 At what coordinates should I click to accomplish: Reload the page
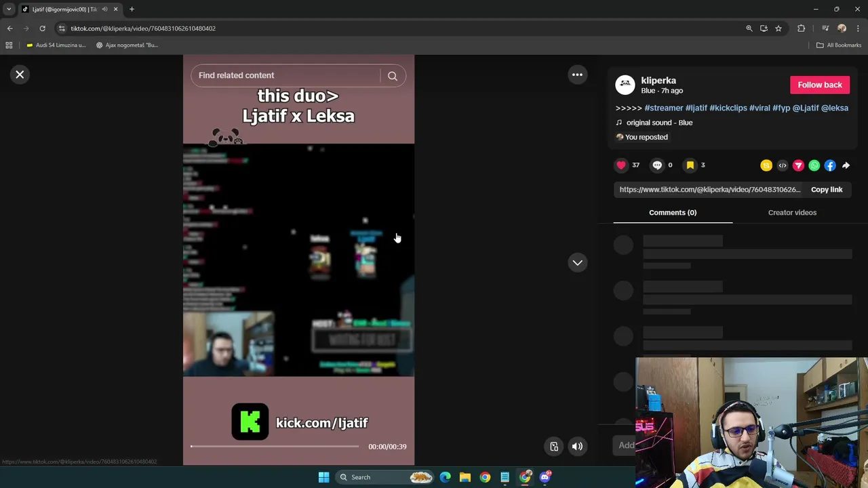(42, 28)
